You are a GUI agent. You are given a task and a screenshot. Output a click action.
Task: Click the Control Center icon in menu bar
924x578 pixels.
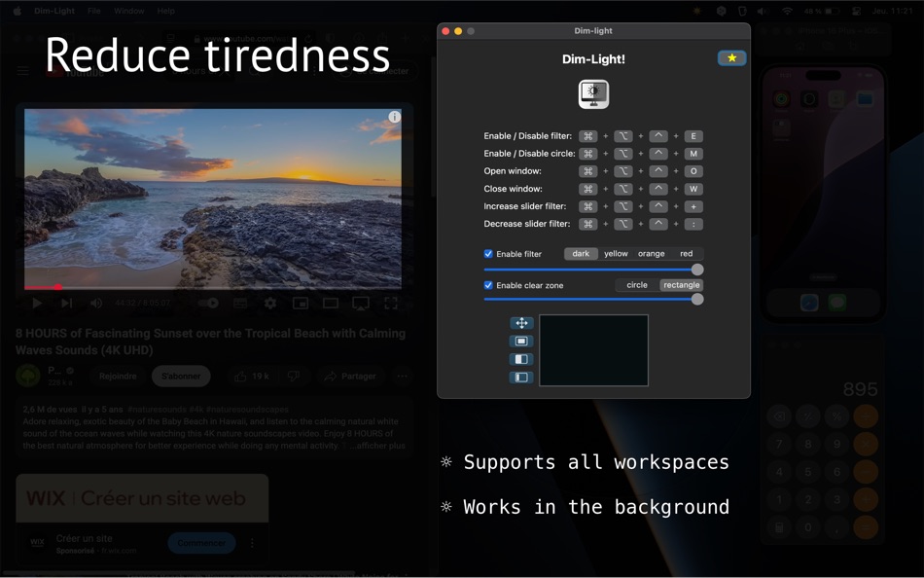tap(856, 11)
